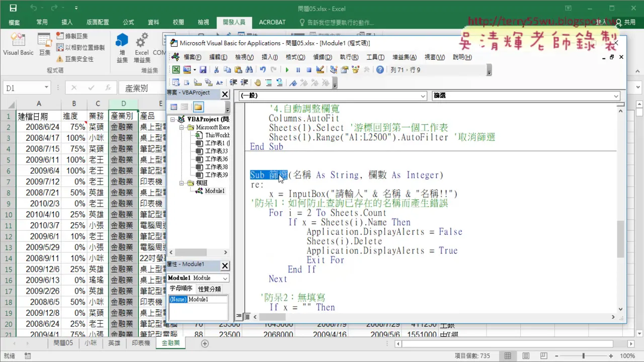Collapse Microsoft Excel objects folder

click(x=183, y=127)
